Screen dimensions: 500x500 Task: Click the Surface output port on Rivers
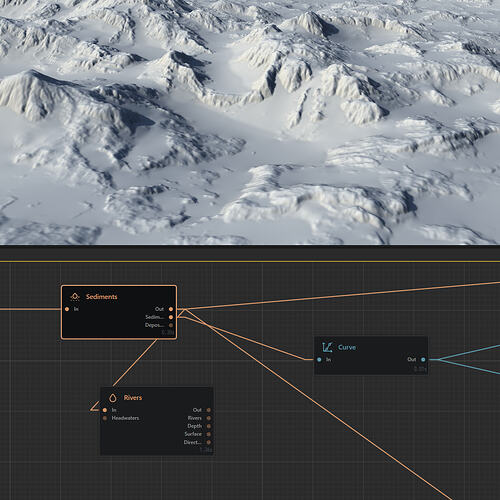pos(209,434)
